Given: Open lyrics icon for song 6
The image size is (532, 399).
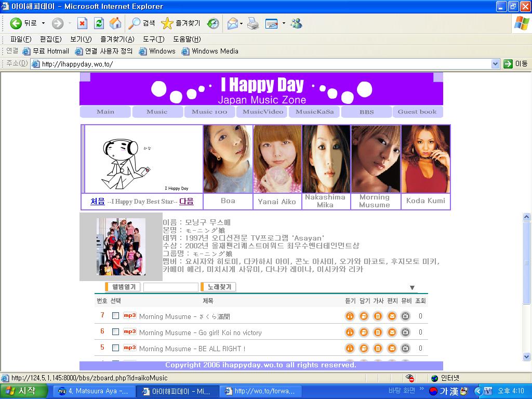Looking at the screenshot, I should tap(378, 332).
